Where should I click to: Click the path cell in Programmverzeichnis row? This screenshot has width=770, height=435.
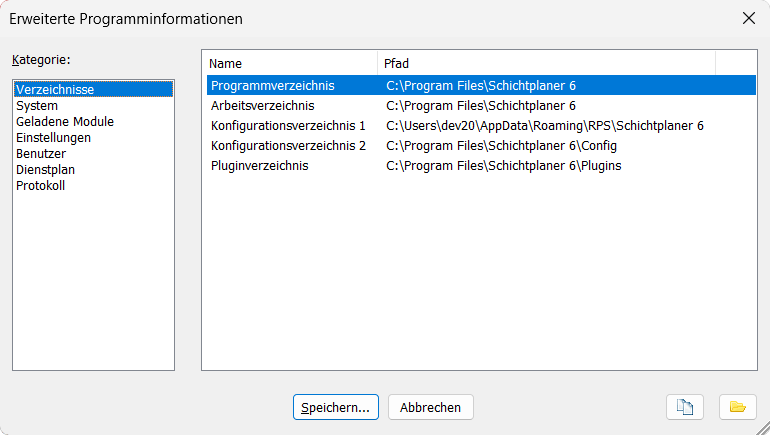[x=481, y=85]
